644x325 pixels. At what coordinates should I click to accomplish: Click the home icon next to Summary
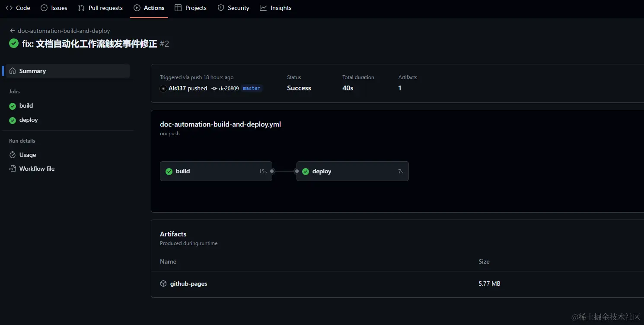tap(13, 71)
